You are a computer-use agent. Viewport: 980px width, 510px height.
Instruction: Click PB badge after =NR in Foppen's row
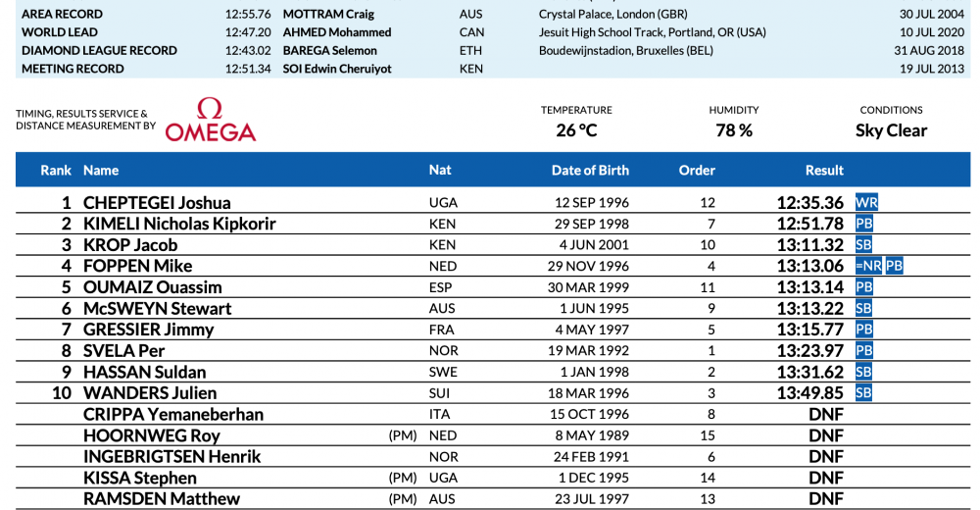[895, 266]
